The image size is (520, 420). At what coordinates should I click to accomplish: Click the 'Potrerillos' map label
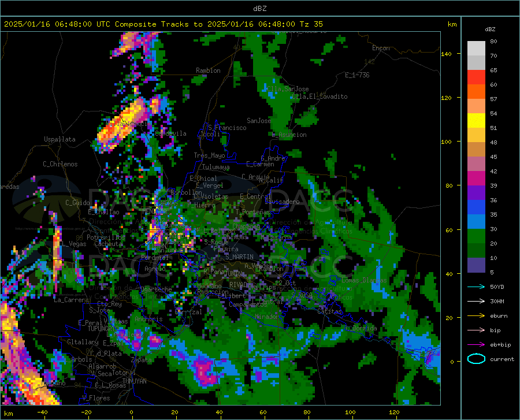pos(106,237)
